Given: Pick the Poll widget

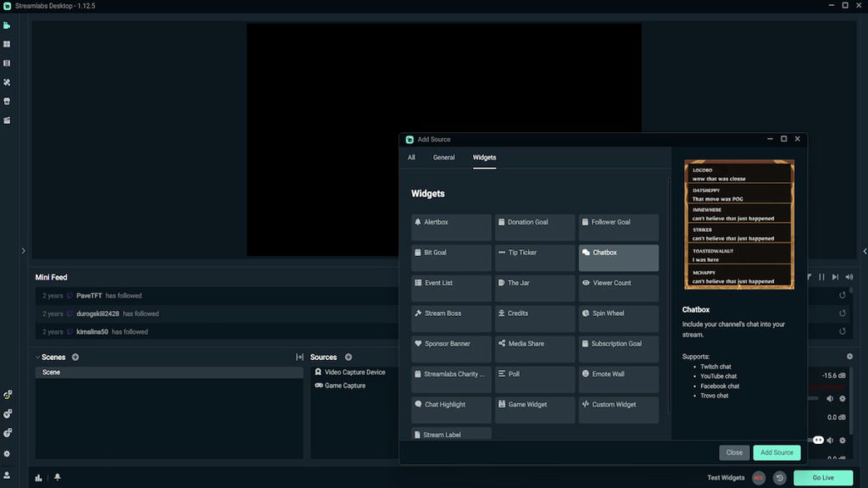Looking at the screenshot, I should click(535, 379).
